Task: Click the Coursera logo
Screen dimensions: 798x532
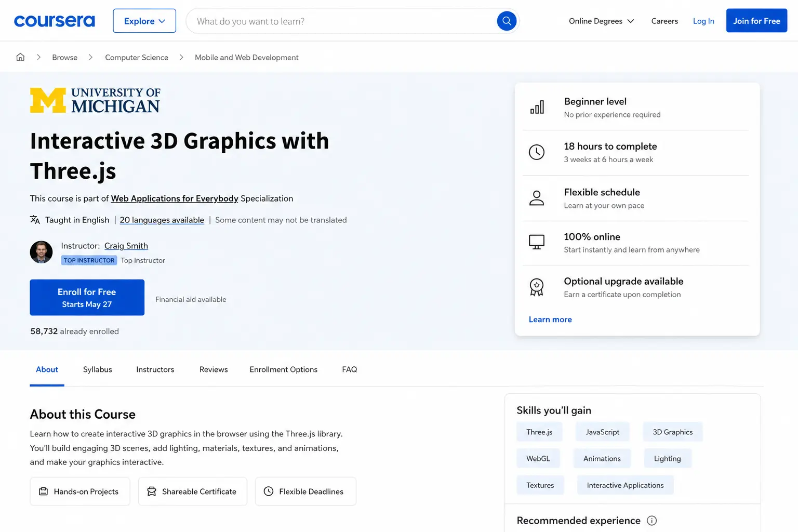Action: [x=55, y=21]
